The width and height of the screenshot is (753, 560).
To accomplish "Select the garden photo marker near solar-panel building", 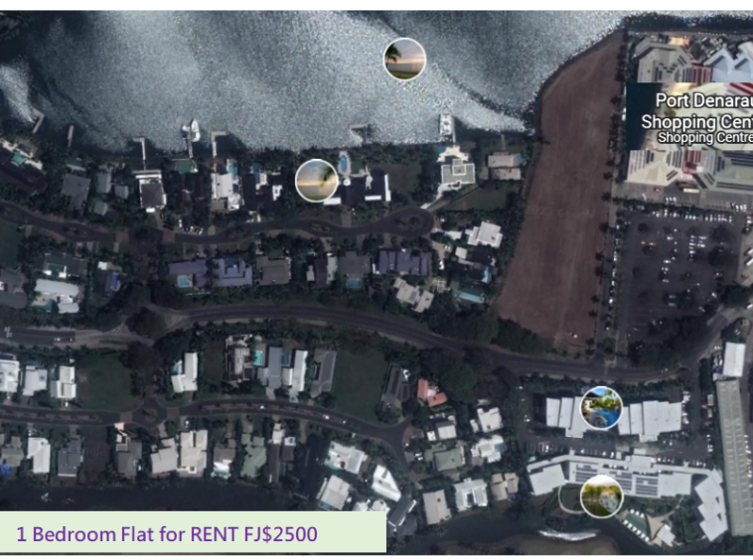I will [601, 496].
